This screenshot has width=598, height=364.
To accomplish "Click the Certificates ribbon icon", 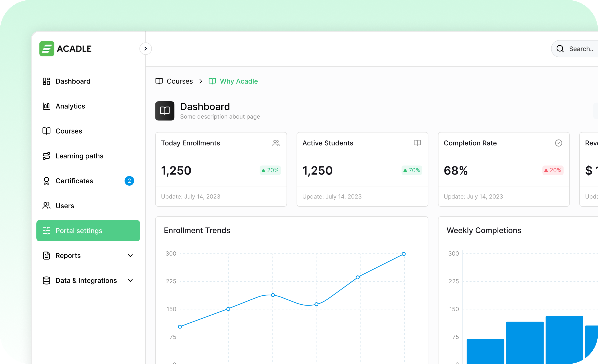I will click(46, 181).
